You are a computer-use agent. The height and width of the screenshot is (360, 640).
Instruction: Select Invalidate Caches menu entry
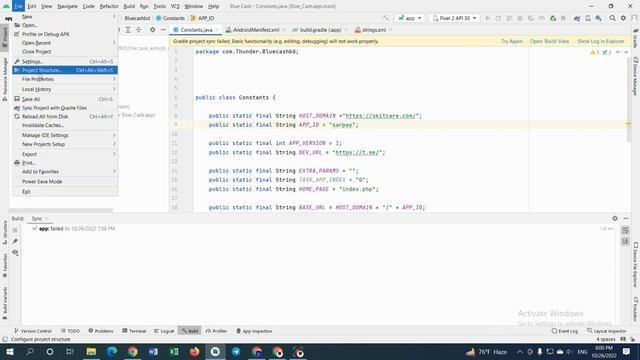point(65,125)
